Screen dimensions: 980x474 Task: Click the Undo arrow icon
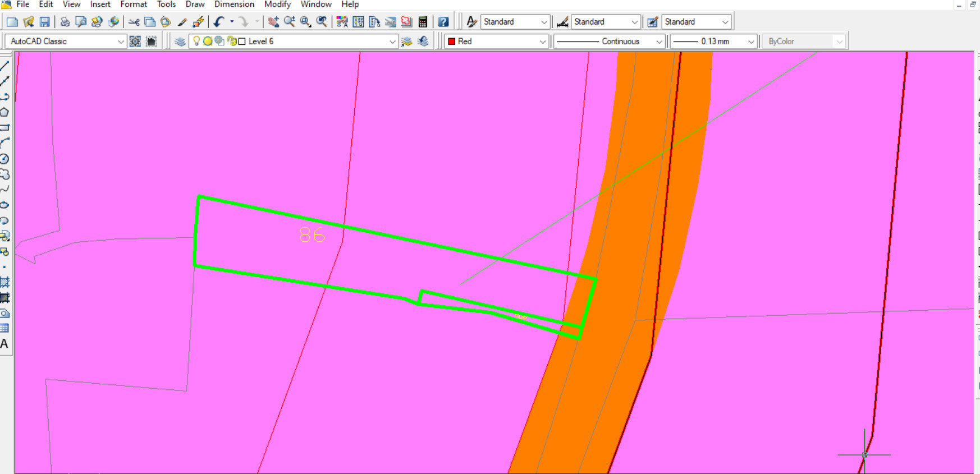click(x=218, y=22)
